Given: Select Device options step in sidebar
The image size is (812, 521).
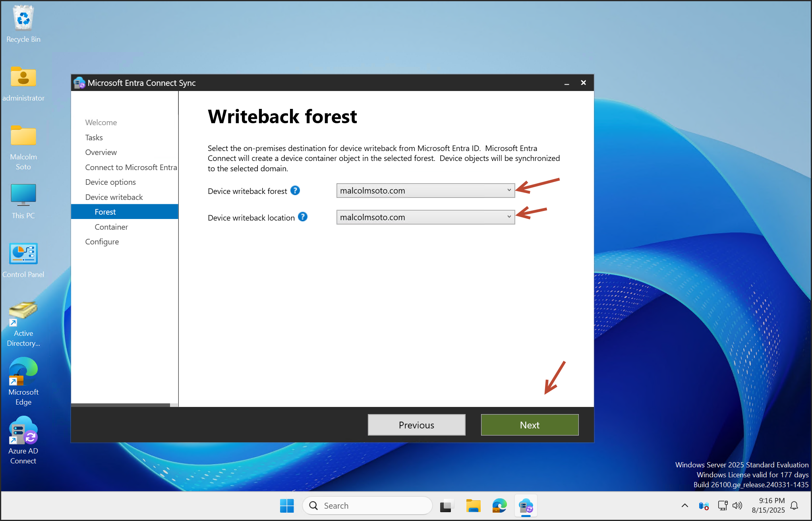Looking at the screenshot, I should click(110, 182).
